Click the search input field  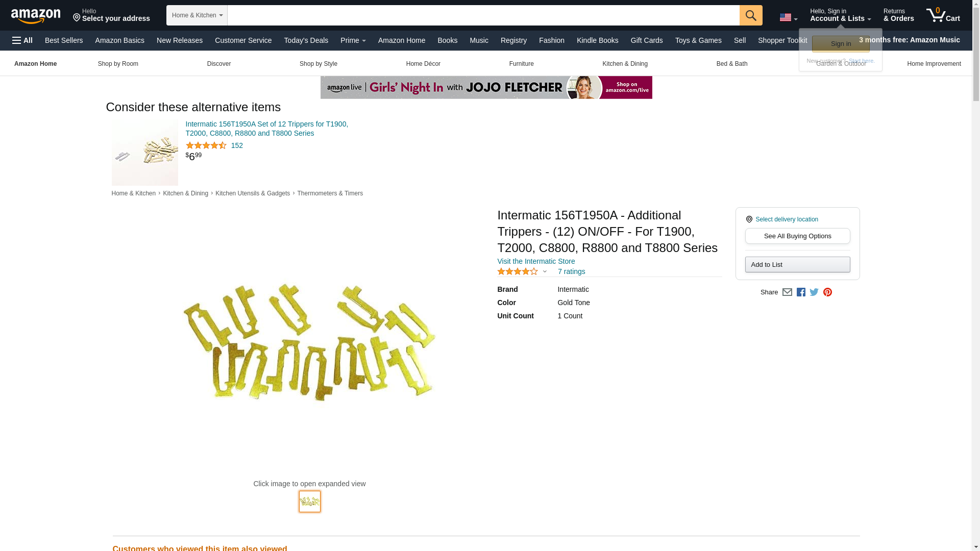(483, 15)
